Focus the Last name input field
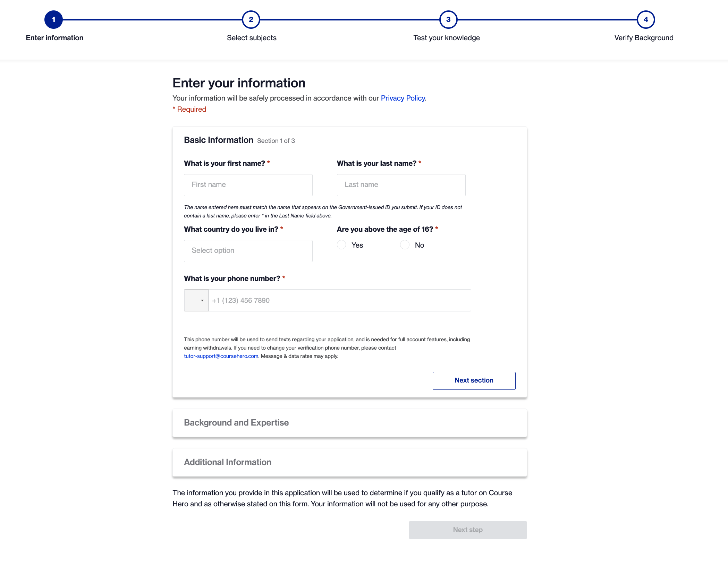 click(x=401, y=185)
